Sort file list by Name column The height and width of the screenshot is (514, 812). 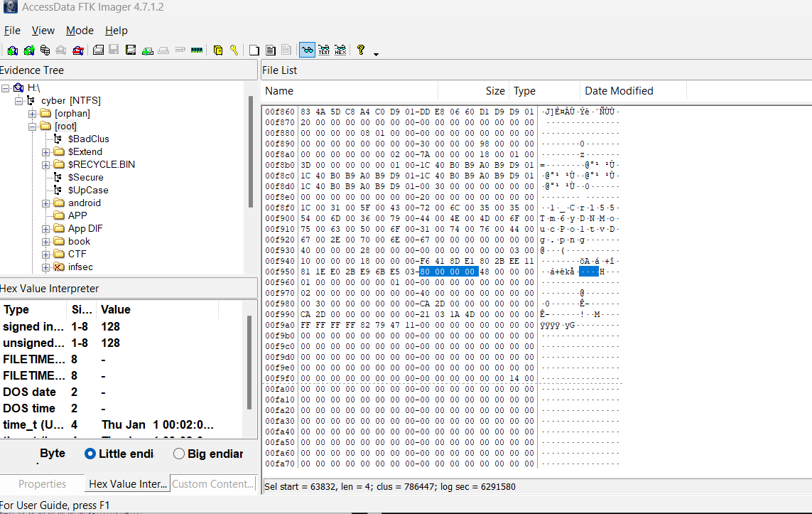[350, 91]
